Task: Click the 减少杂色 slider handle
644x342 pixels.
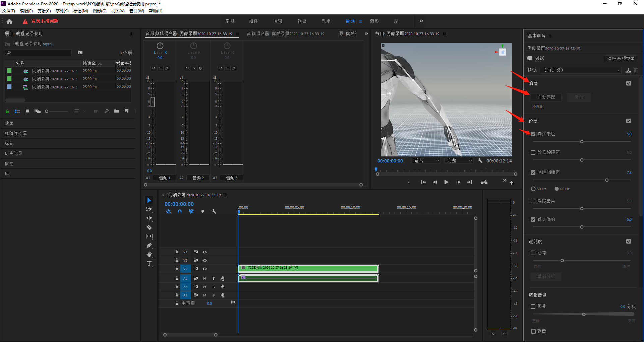Action: pyautogui.click(x=582, y=142)
